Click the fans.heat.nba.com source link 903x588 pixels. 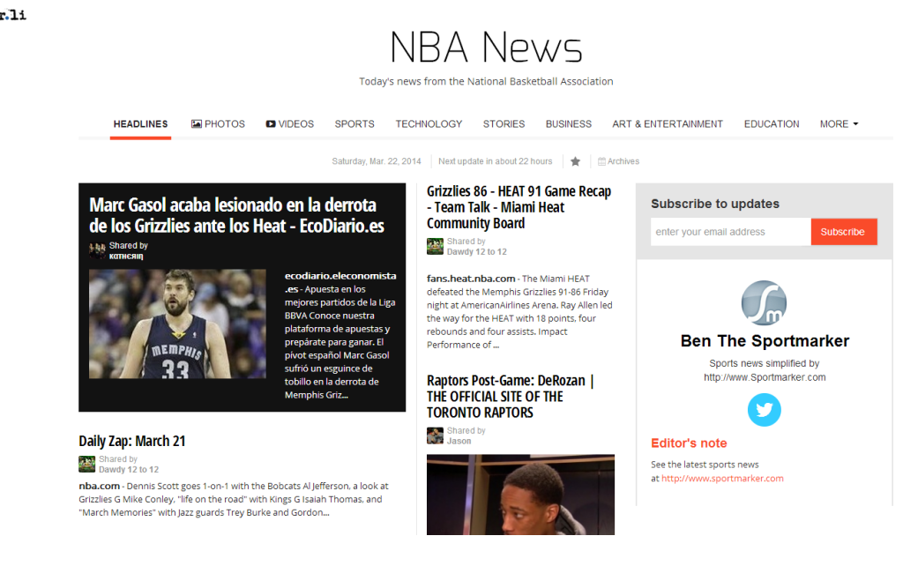[x=471, y=279]
